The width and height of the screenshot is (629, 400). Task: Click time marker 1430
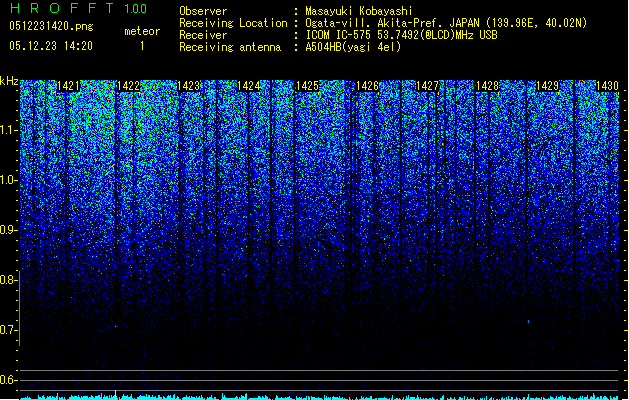click(x=607, y=86)
